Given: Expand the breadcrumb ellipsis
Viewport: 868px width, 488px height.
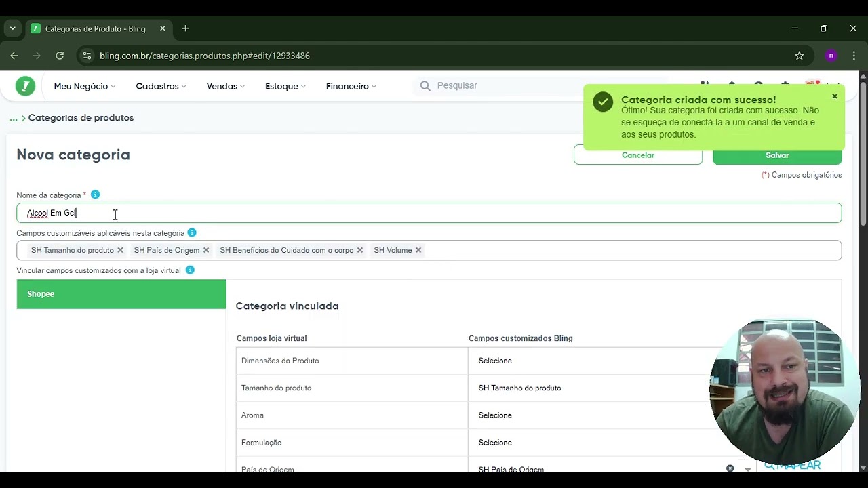Looking at the screenshot, I should [14, 119].
